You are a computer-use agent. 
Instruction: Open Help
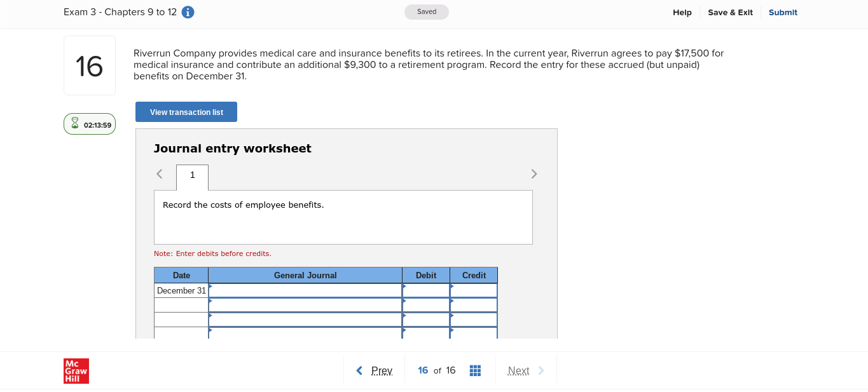pos(682,12)
